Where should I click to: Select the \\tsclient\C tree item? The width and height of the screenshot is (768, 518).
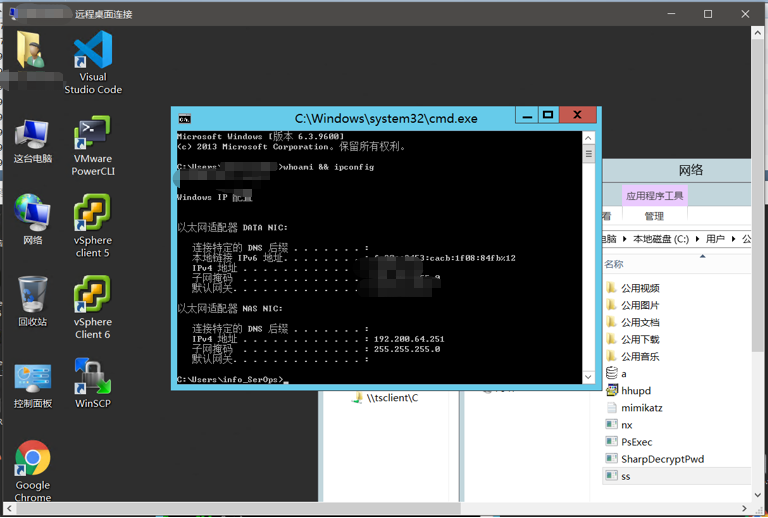tap(392, 398)
